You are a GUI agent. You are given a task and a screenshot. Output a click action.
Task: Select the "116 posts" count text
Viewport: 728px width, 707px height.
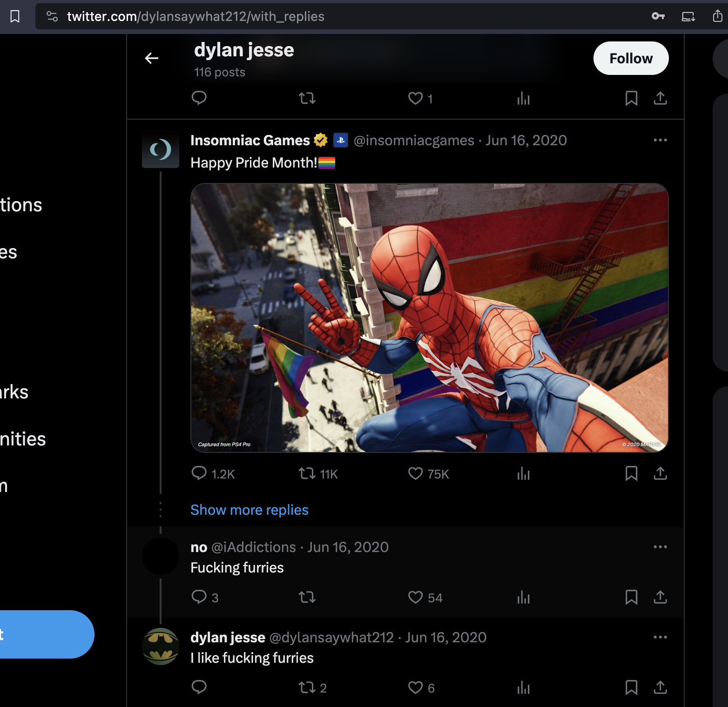(x=220, y=72)
